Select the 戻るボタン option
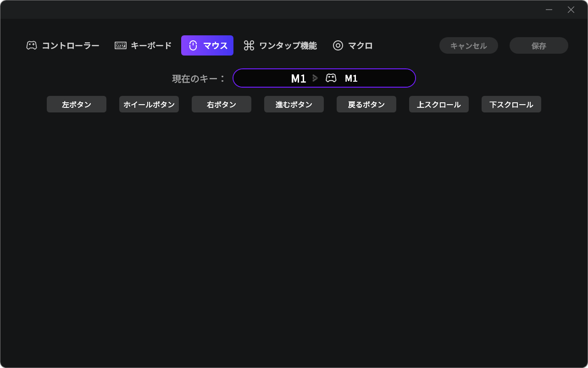Image resolution: width=588 pixels, height=368 pixels. click(366, 104)
